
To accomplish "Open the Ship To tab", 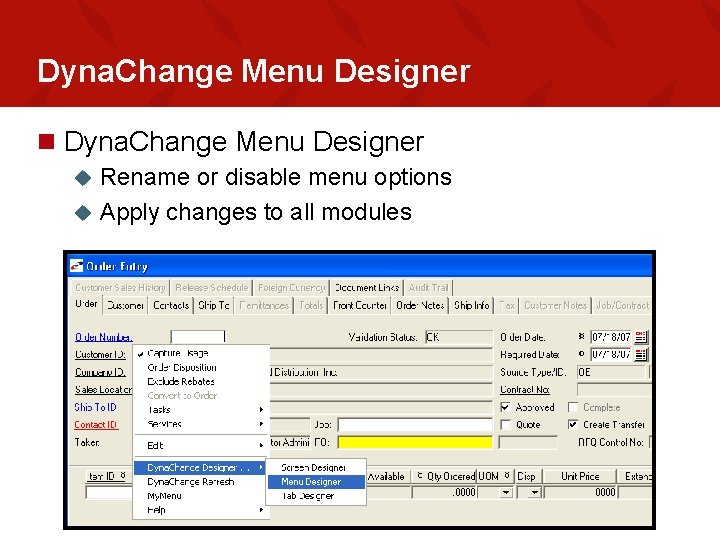I will tap(214, 305).
